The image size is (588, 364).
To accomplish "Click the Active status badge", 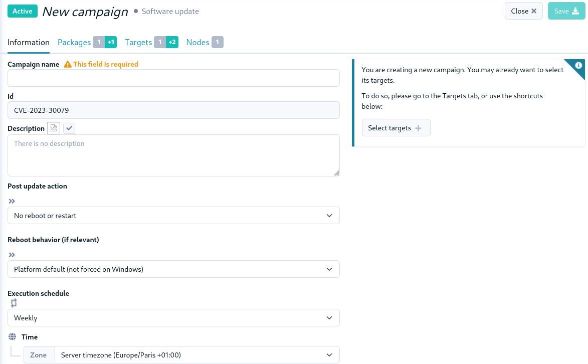I will pos(22,11).
